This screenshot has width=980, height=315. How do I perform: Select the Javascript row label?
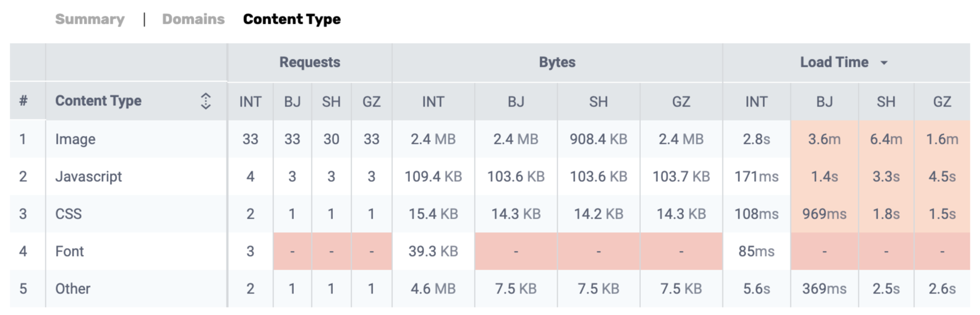(88, 177)
